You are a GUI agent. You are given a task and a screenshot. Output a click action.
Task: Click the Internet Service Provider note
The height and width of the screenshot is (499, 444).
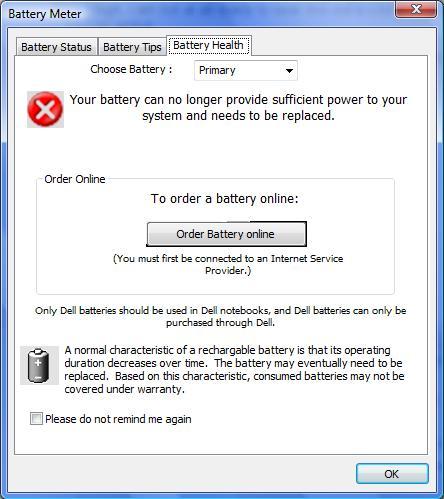(x=228, y=264)
